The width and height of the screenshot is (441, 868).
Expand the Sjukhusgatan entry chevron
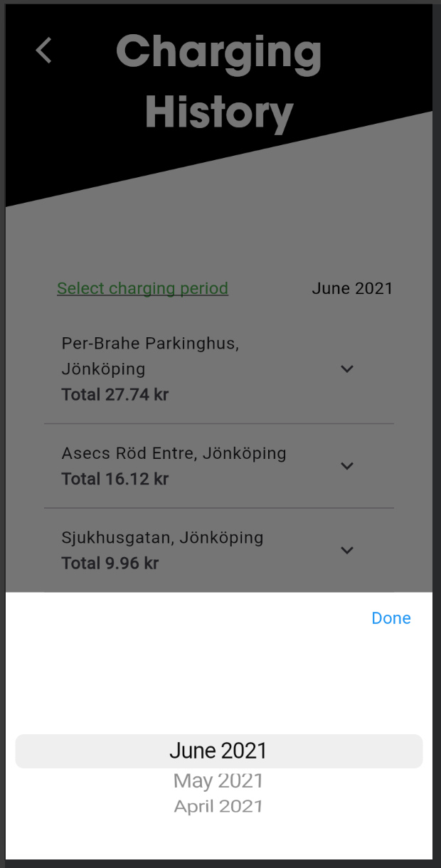[347, 550]
